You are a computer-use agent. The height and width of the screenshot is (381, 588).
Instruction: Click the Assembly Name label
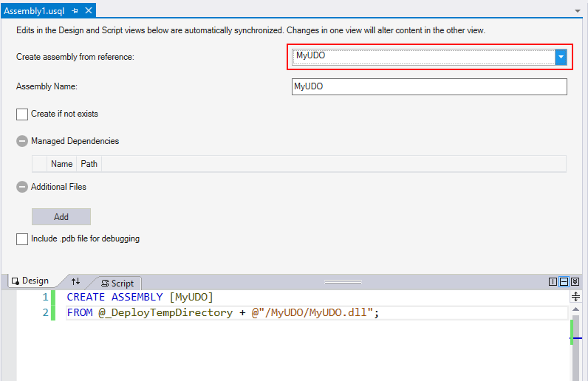tap(47, 86)
